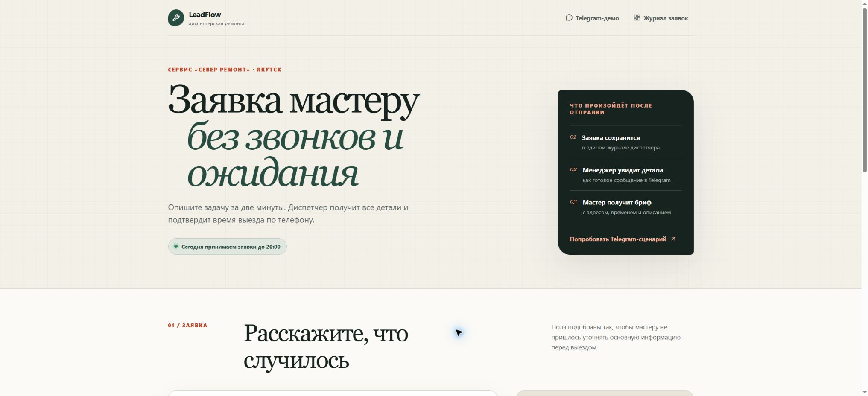
Task: Click the green status dot in the badge
Action: point(176,247)
